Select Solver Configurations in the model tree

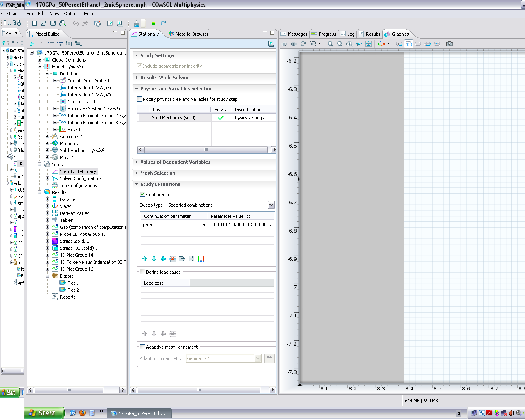(81, 178)
